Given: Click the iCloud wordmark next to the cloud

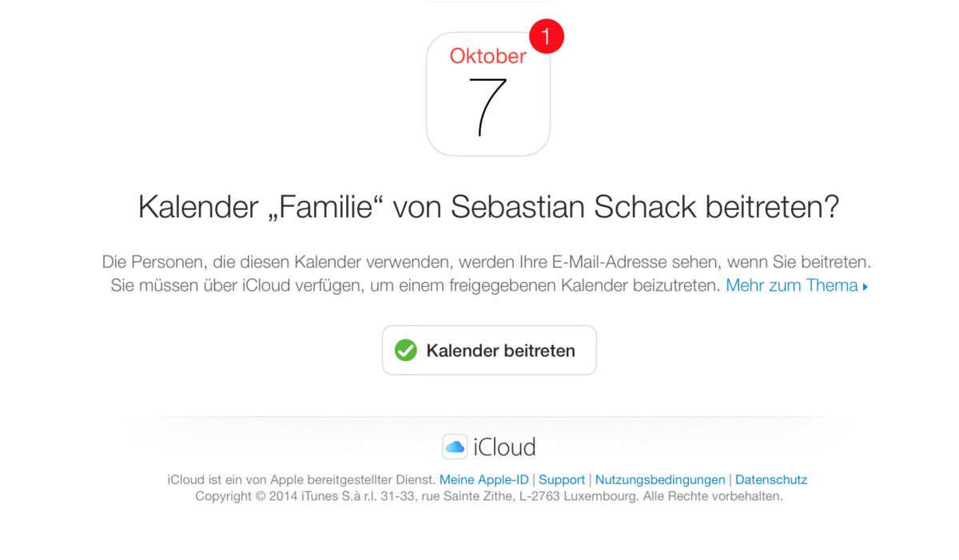Looking at the screenshot, I should pos(506,447).
